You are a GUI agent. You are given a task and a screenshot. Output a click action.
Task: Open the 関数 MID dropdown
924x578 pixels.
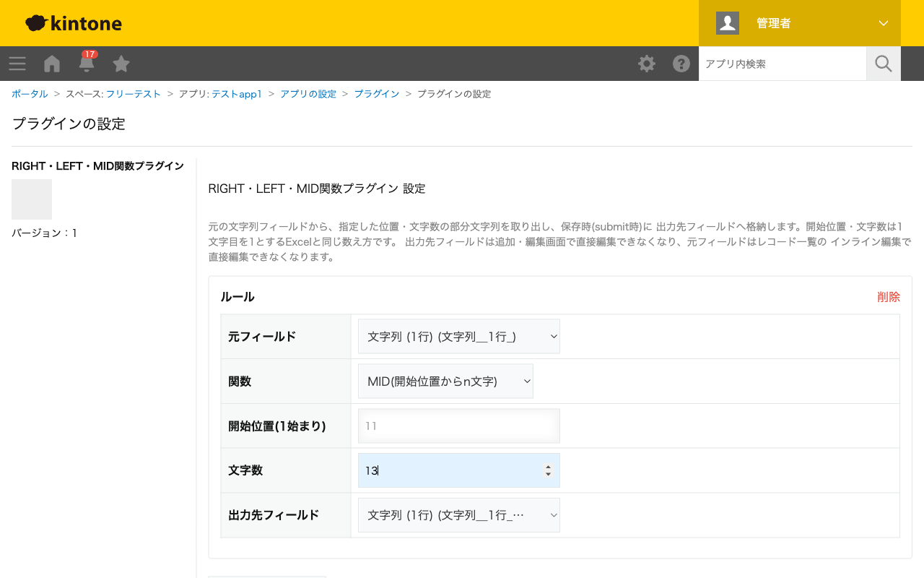(445, 381)
